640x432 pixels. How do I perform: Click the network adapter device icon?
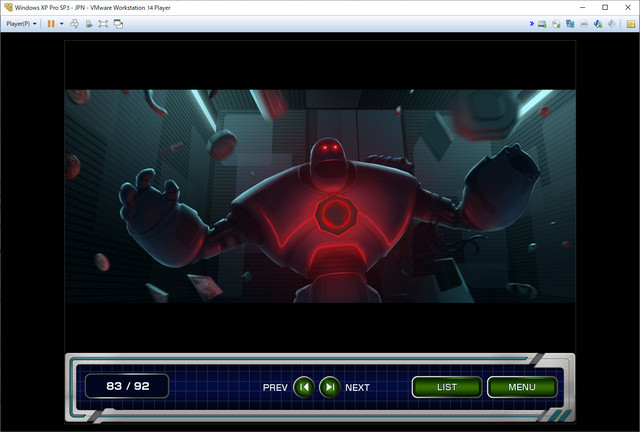click(570, 24)
